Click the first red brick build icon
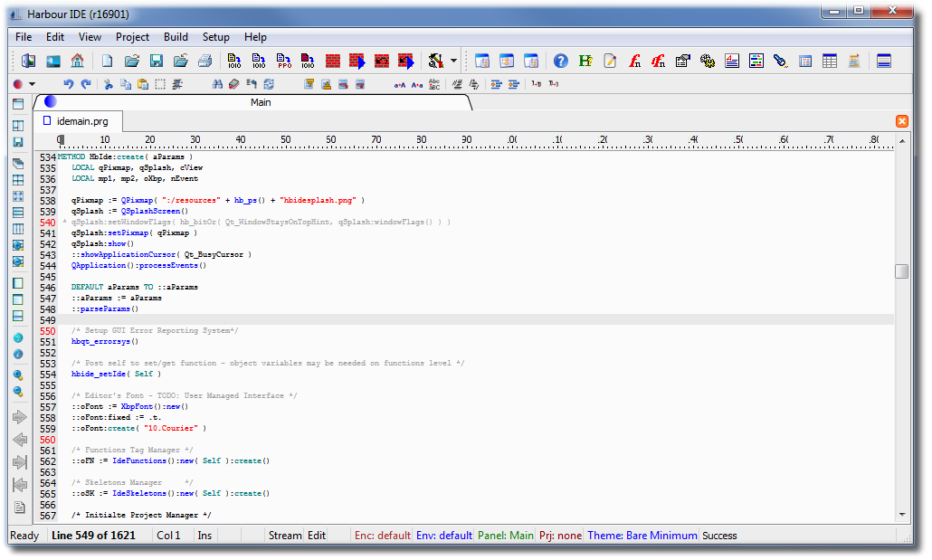 tap(333, 62)
